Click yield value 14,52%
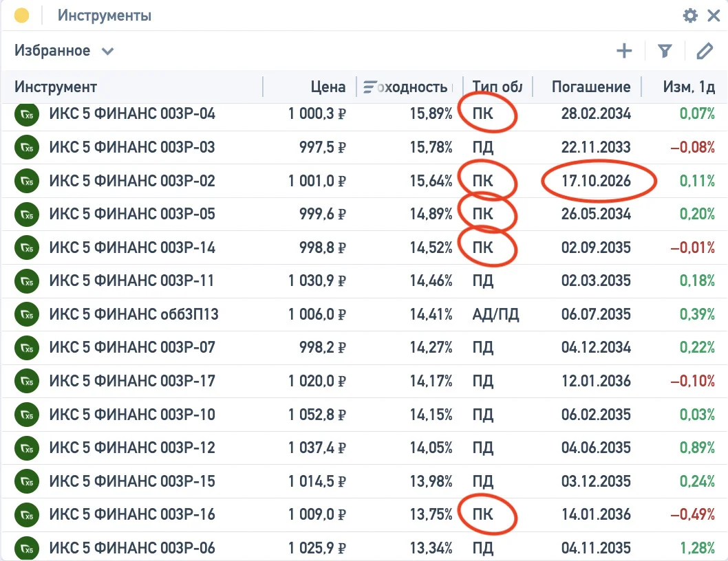The image size is (728, 561). click(431, 247)
